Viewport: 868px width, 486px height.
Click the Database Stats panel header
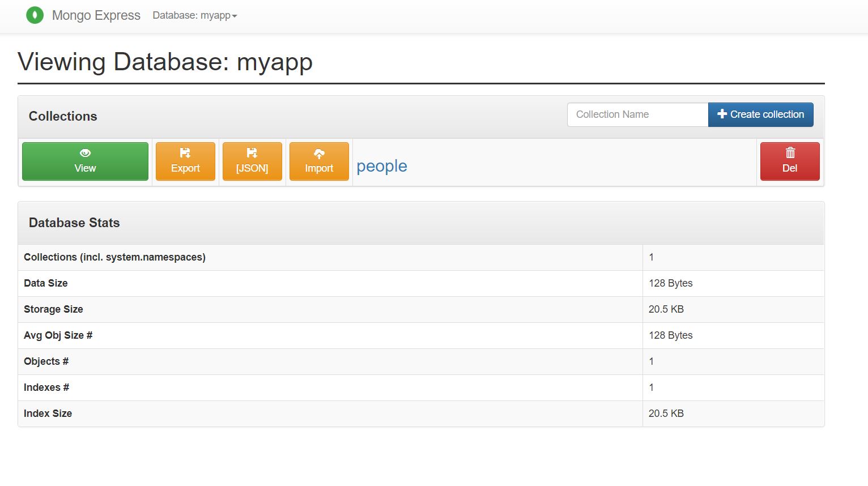click(74, 223)
